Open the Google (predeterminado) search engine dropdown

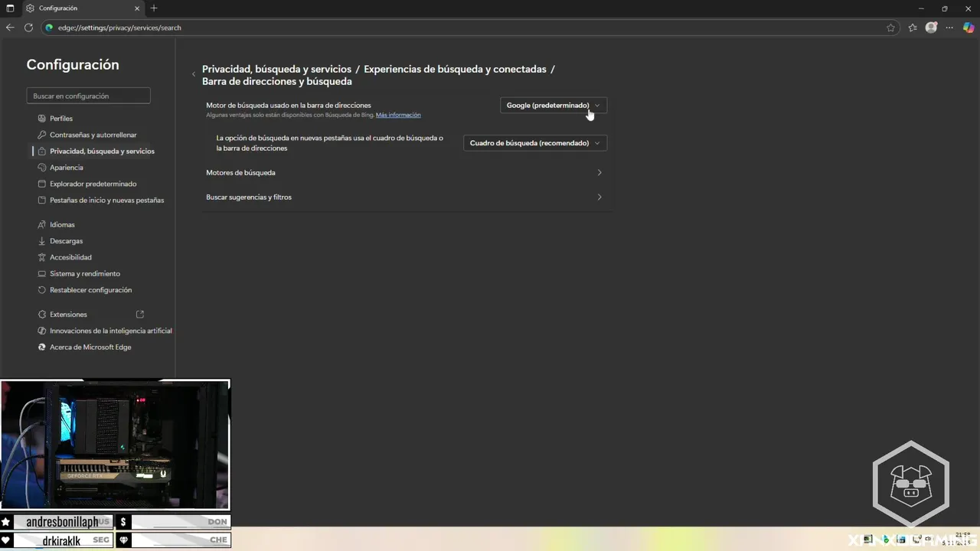554,105
